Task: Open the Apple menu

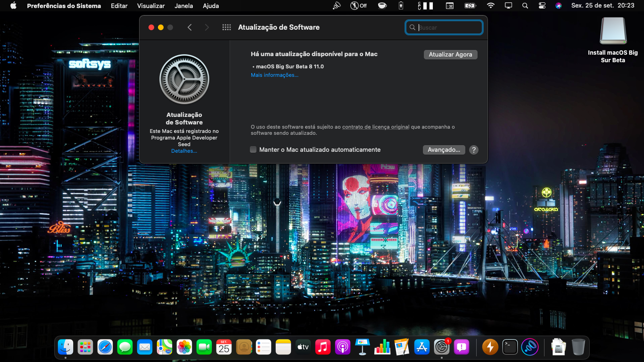Action: [x=13, y=6]
